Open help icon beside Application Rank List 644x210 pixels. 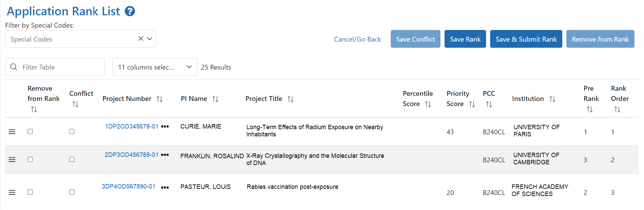130,11
